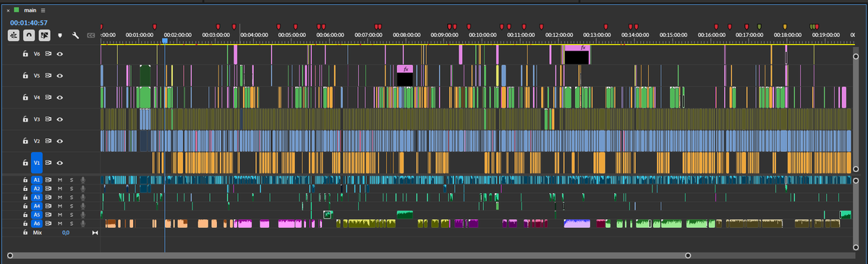Toggle A1 track targeting button
The image size is (868, 264).
click(x=37, y=179)
